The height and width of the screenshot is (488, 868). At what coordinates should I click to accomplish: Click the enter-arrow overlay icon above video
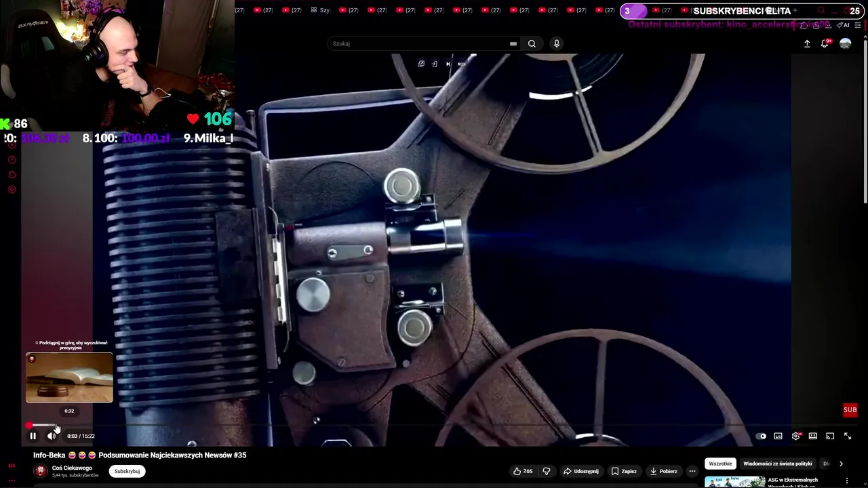tap(434, 64)
